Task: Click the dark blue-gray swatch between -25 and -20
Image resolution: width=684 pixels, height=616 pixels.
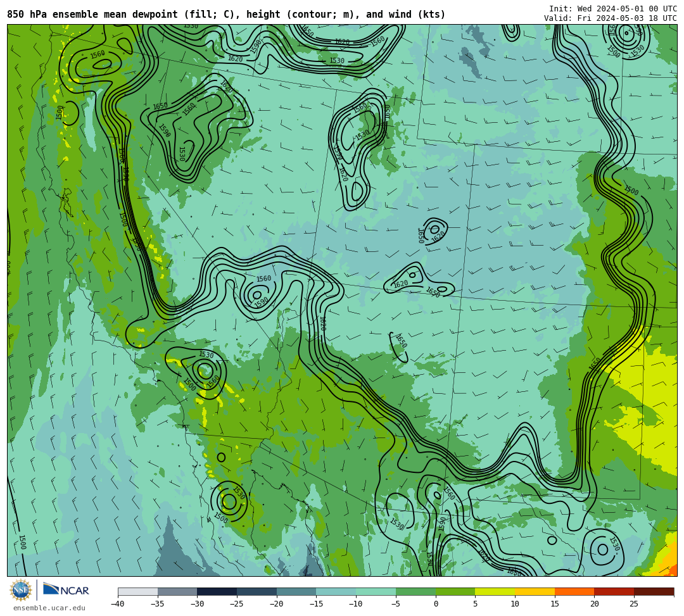Action: [257, 591]
